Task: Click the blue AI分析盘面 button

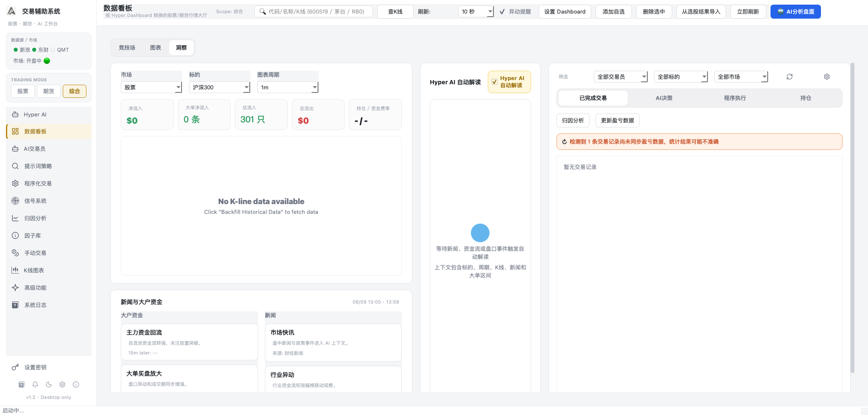Action: (x=796, y=11)
